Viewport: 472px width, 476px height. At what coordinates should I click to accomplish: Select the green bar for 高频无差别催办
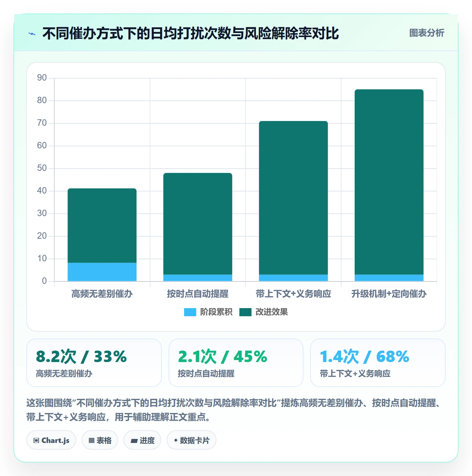tap(102, 226)
